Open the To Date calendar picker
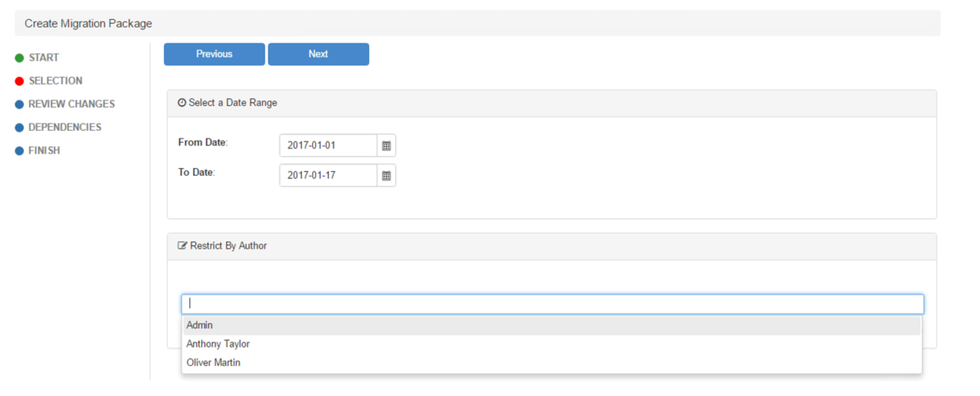Viewport: 980px width, 396px height. 386,176
